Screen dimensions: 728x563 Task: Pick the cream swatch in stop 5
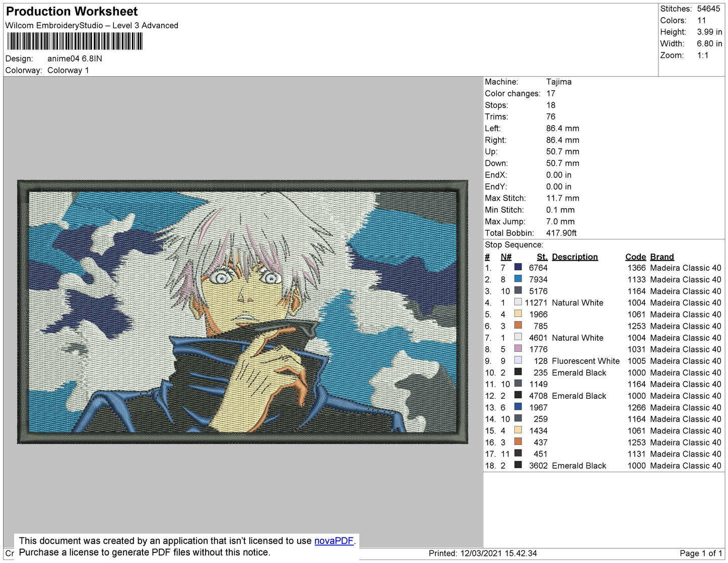tap(518, 314)
